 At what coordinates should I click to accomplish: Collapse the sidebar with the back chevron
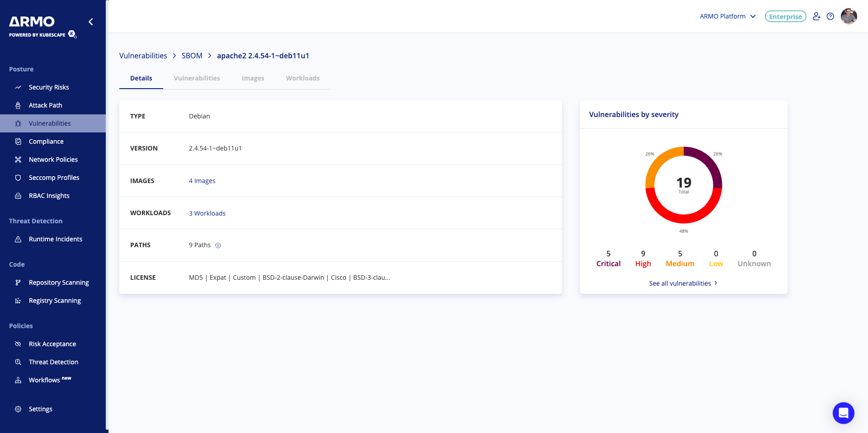[x=91, y=22]
